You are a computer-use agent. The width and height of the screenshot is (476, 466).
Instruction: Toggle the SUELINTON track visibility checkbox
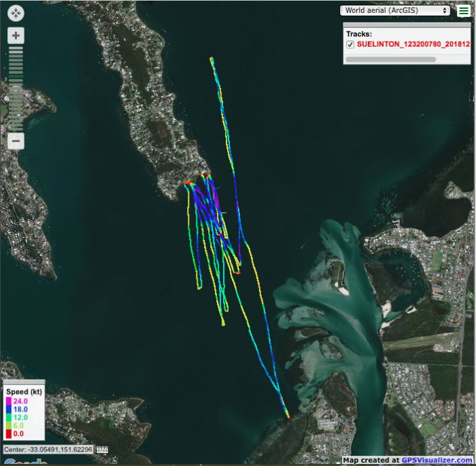pos(350,44)
